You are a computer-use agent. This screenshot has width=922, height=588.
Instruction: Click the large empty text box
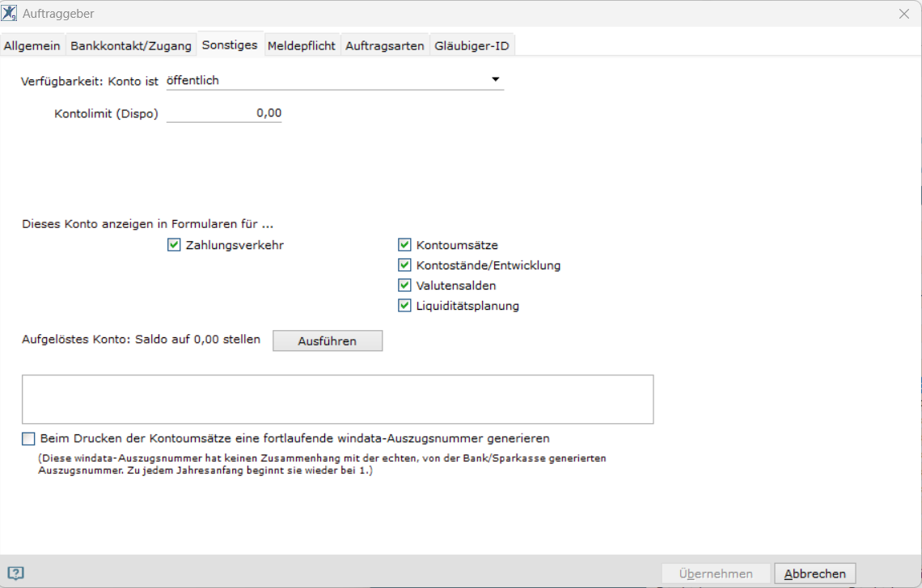pos(337,400)
